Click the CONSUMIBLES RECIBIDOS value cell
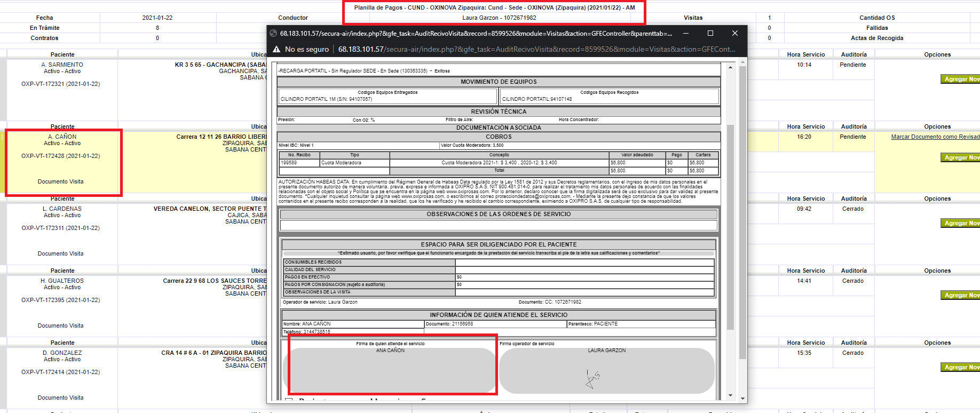This screenshot has height=413, width=980. [x=584, y=263]
